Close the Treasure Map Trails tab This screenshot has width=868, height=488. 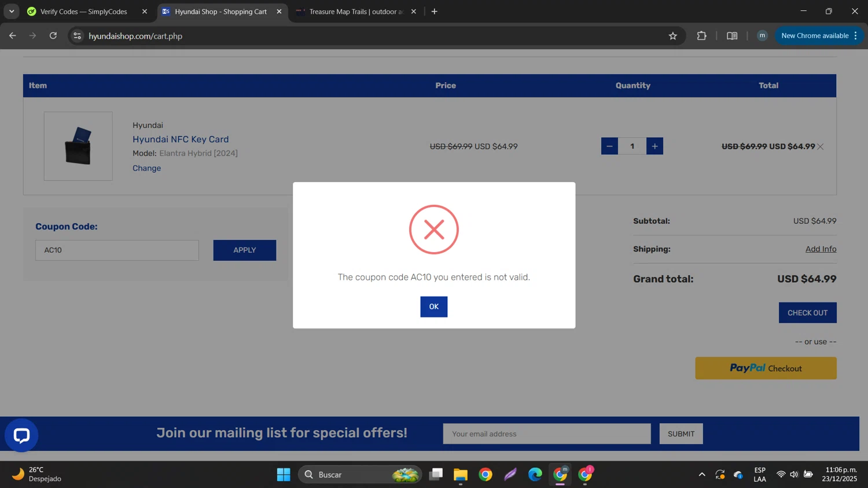(413, 12)
